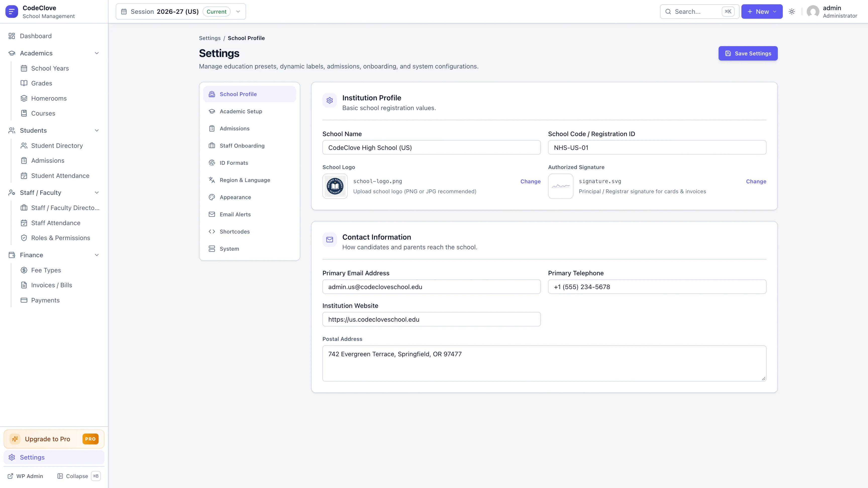Click the Contact Information envelope icon

tap(330, 239)
